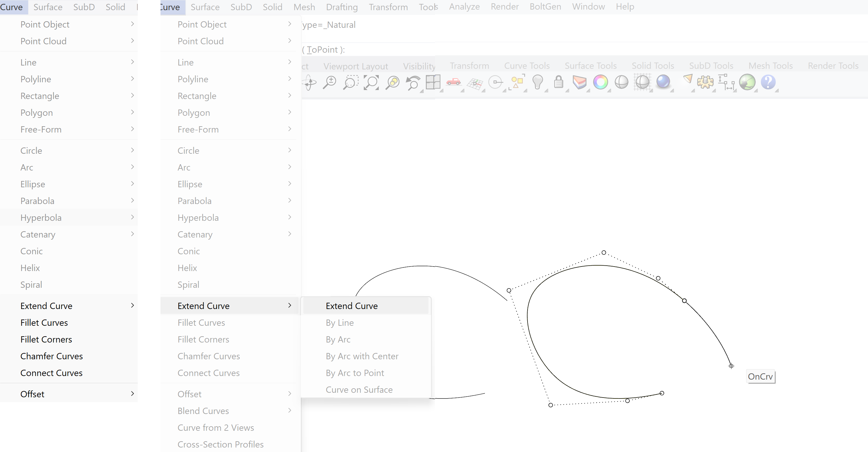Click the padlock Lock Objects icon
The height and width of the screenshot is (452, 868).
click(559, 82)
